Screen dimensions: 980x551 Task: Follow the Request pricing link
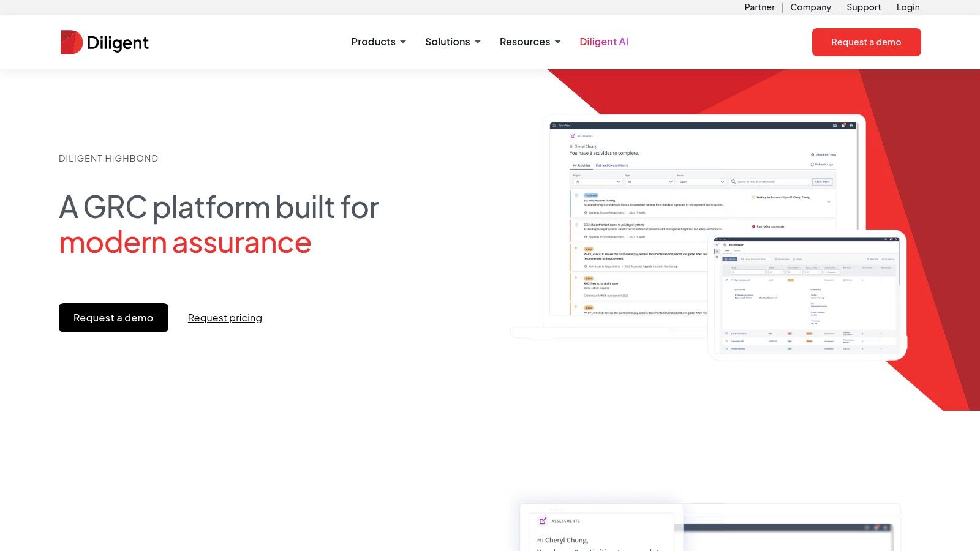225,318
